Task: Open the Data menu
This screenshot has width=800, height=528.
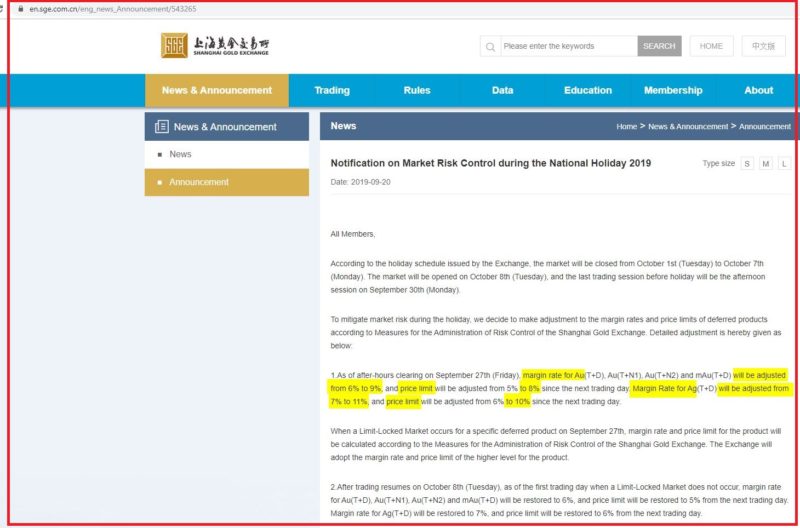Action: (x=503, y=90)
